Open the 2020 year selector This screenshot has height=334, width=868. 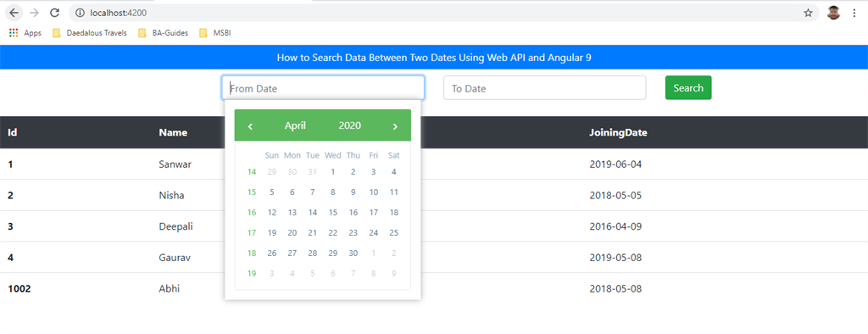pyautogui.click(x=350, y=125)
